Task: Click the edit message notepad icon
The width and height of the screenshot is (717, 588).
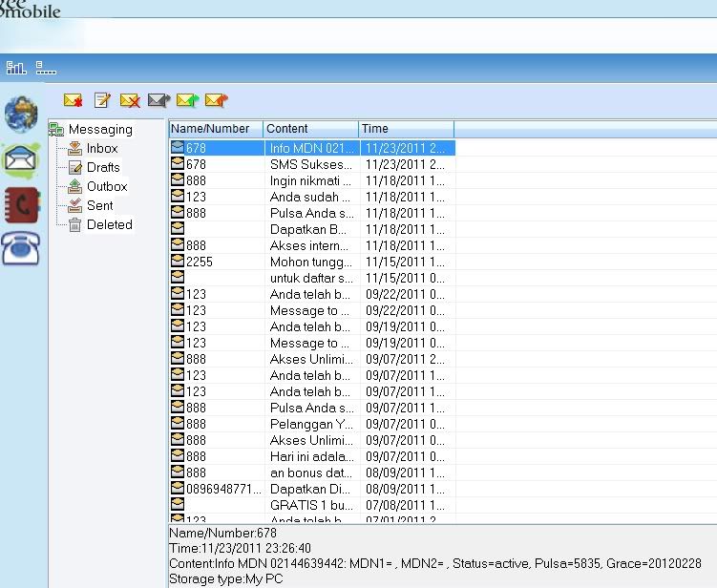Action: coord(102,100)
